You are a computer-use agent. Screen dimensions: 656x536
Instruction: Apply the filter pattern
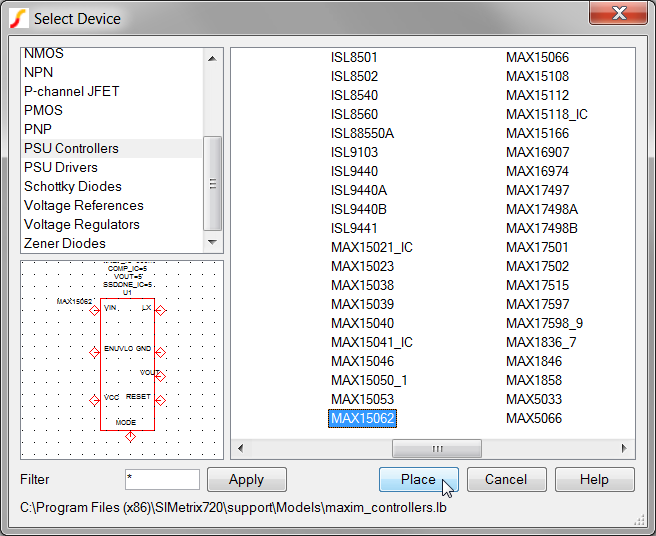tap(246, 480)
